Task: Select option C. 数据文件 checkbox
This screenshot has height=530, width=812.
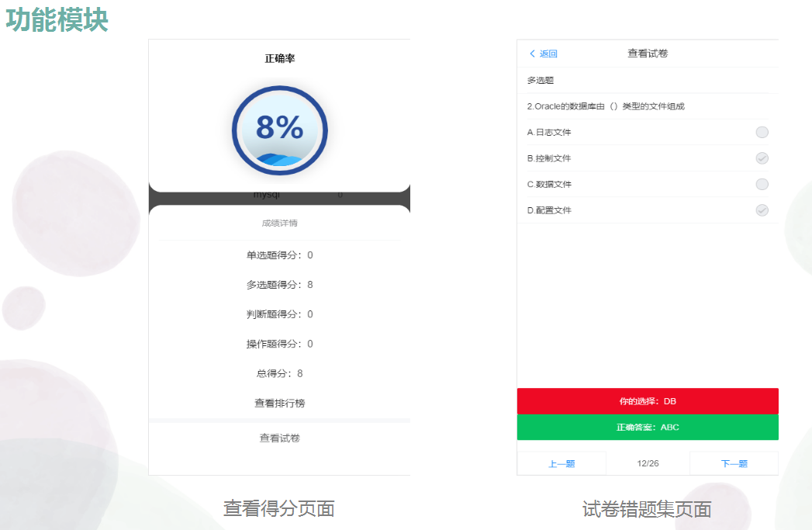Action: tap(762, 185)
